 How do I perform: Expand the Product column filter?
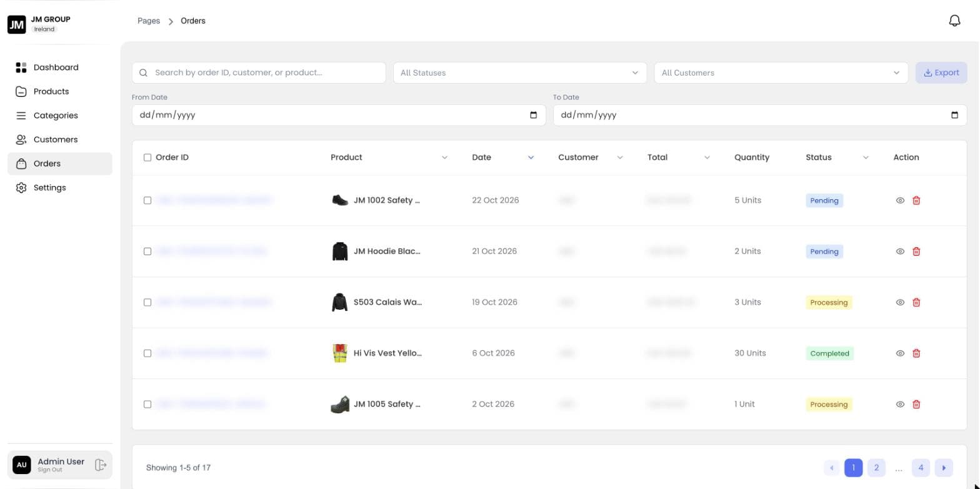click(444, 157)
